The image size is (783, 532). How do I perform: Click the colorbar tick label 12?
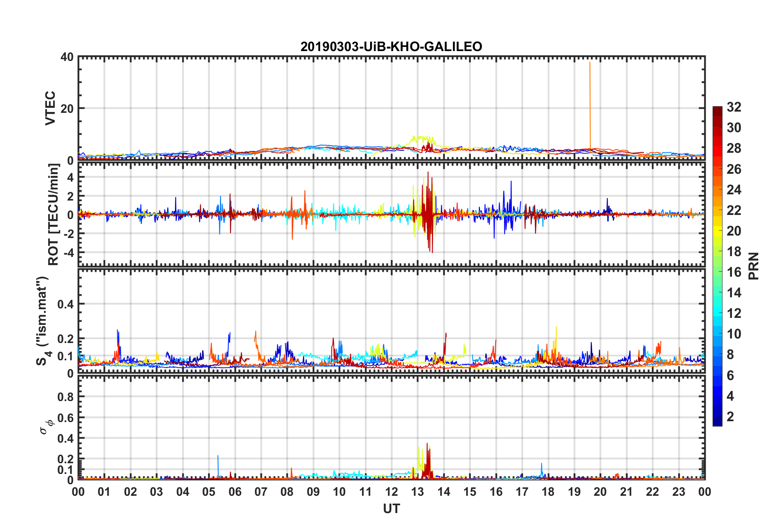[x=734, y=313]
